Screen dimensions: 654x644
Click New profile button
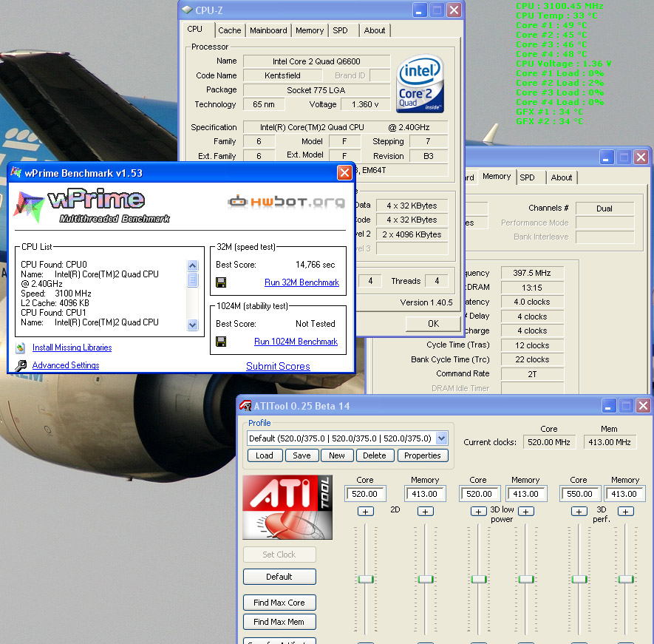336,455
